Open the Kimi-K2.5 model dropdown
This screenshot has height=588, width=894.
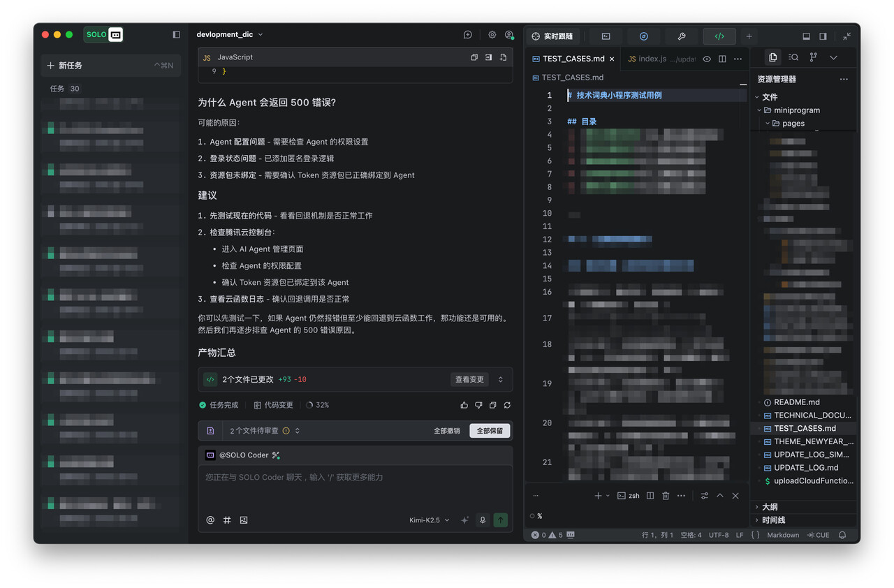tap(429, 520)
